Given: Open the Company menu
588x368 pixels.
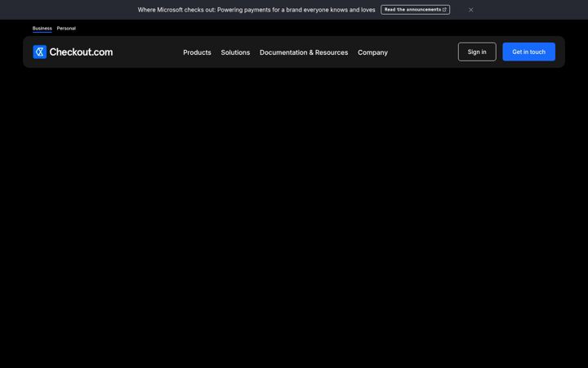Looking at the screenshot, I should (372, 52).
